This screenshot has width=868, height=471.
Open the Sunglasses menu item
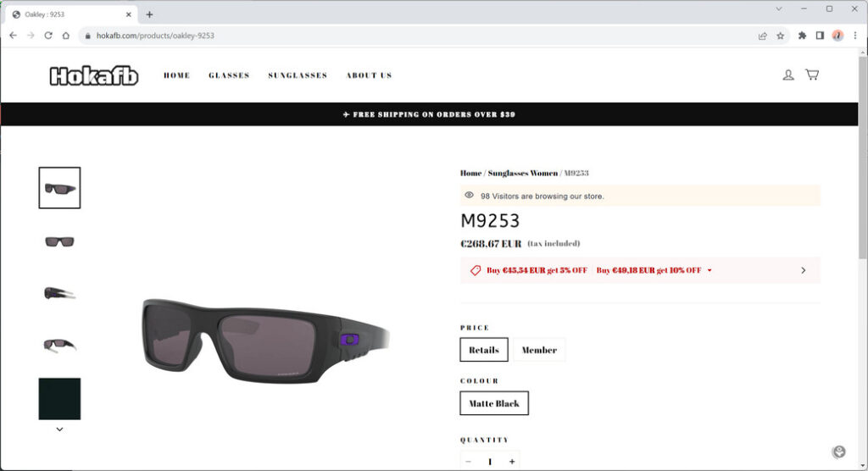tap(298, 75)
